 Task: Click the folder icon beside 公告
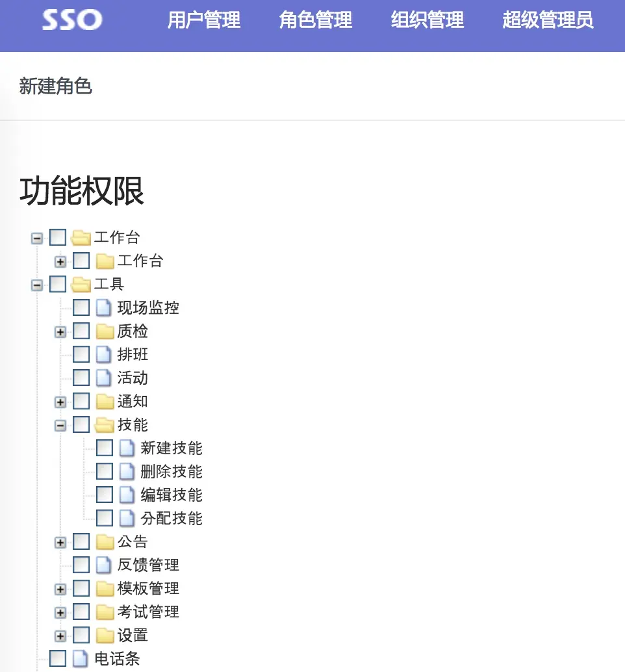[x=105, y=542]
